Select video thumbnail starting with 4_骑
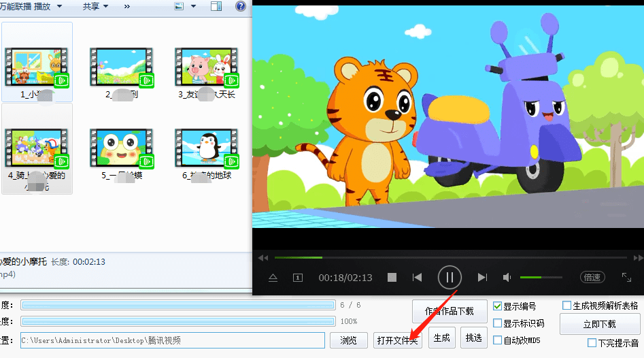644x358 pixels. [x=37, y=149]
